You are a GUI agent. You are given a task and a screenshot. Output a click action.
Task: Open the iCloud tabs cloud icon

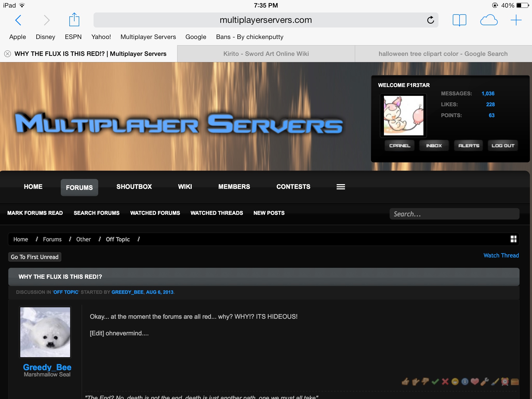[489, 20]
